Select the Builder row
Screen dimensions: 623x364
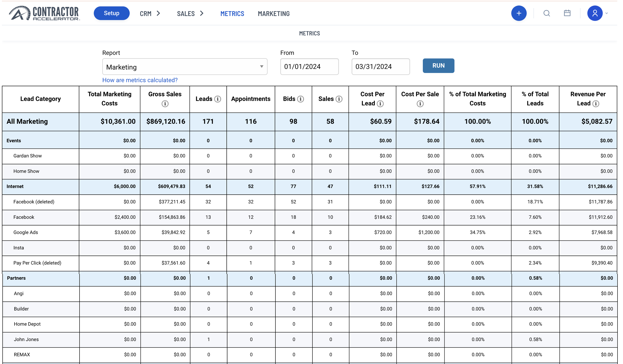[x=310, y=309]
